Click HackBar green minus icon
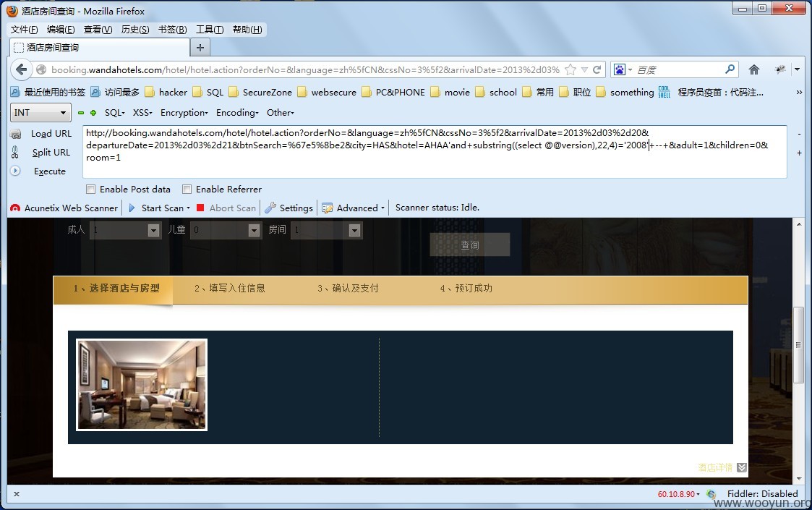The height and width of the screenshot is (510, 812). tap(81, 112)
